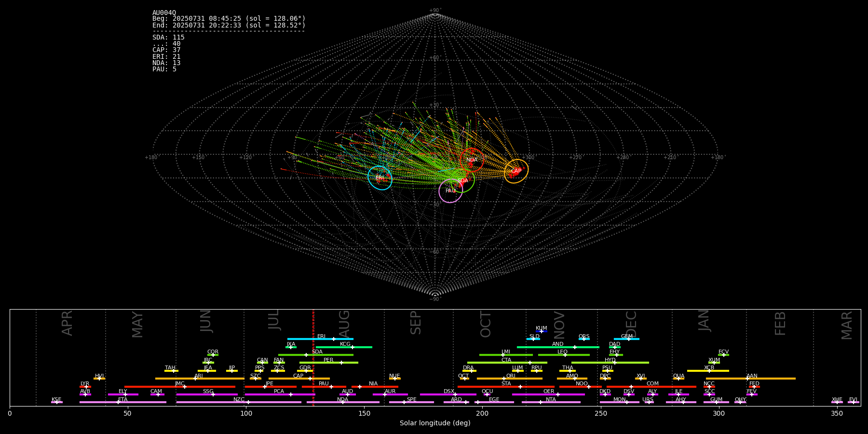Click the red NDA radiant circle on map
868x434 pixels.
[x=472, y=160]
